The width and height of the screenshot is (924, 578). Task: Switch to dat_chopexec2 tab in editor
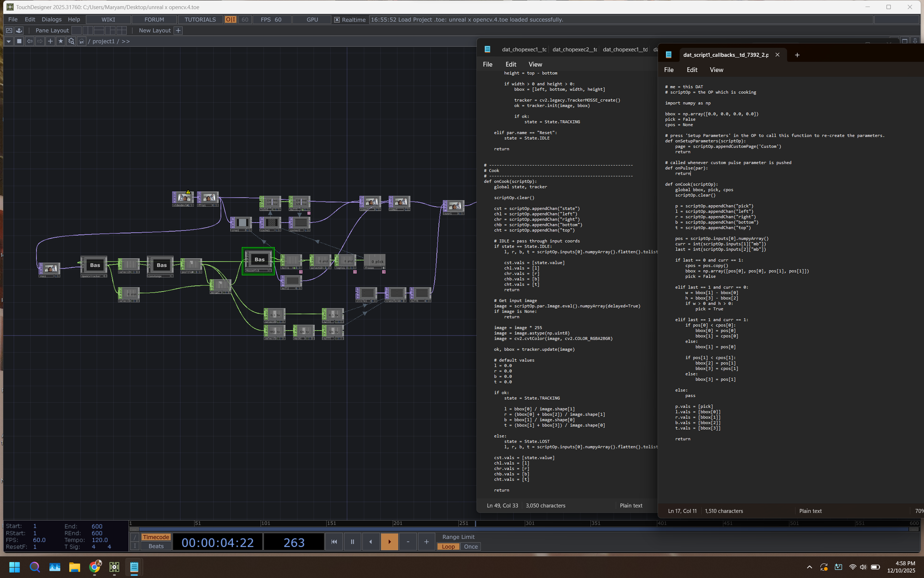[574, 49]
